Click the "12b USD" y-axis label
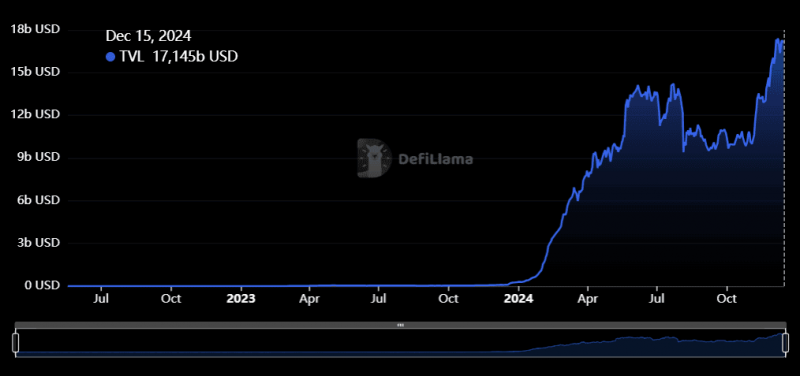800x376 pixels. [x=35, y=114]
